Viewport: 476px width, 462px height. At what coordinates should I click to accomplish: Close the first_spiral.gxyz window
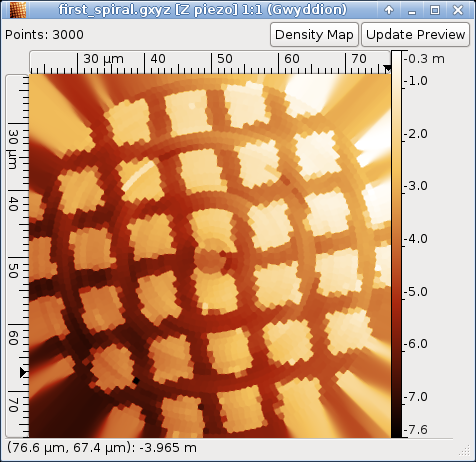tap(458, 10)
